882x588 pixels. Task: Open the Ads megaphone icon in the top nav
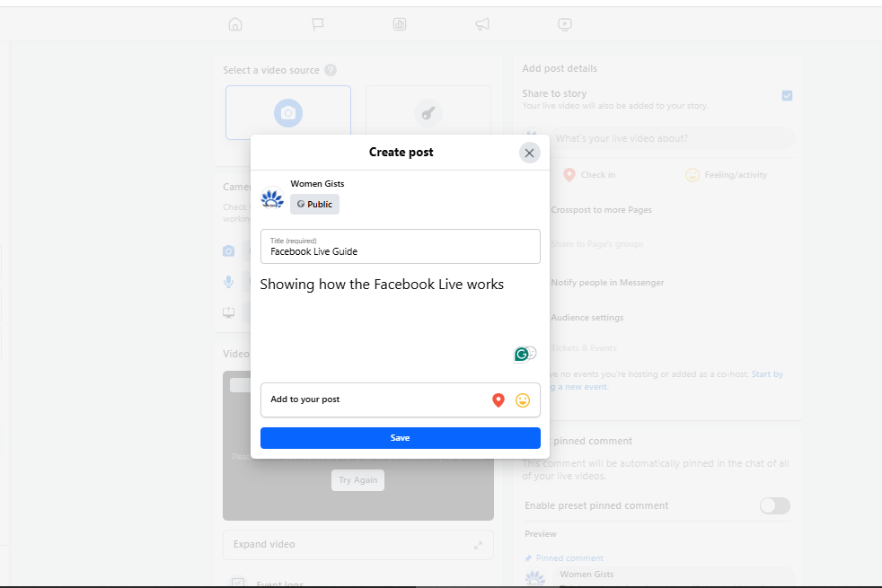click(482, 24)
